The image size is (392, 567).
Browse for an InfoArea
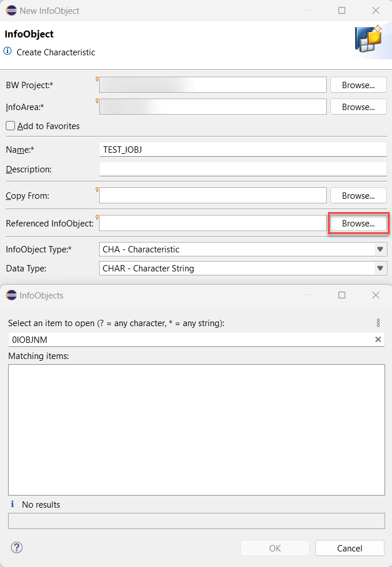[359, 107]
